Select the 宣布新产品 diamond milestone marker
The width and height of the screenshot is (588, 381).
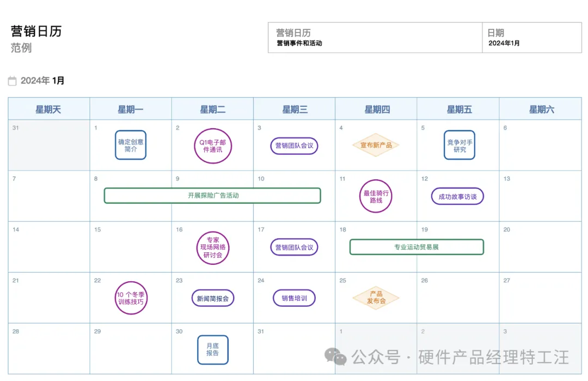click(376, 146)
